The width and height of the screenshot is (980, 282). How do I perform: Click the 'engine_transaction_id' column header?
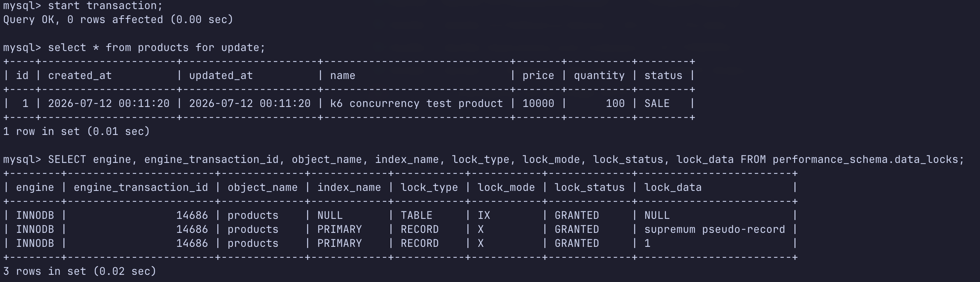141,187
